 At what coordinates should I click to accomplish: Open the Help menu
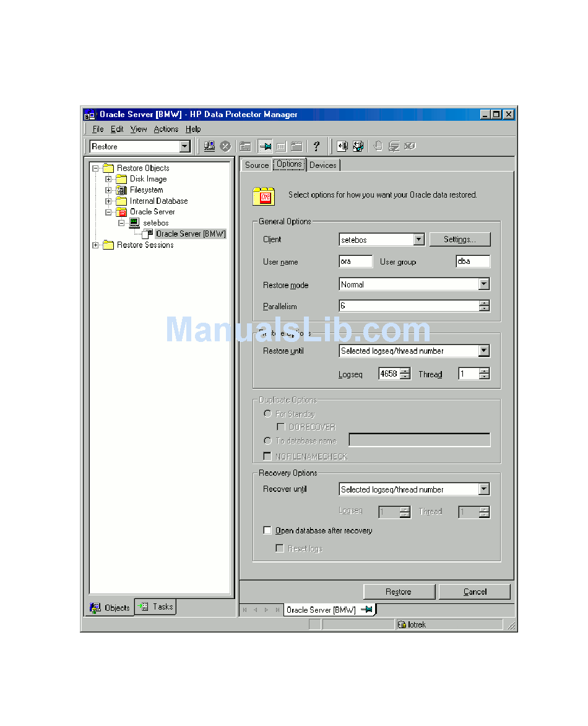[193, 129]
